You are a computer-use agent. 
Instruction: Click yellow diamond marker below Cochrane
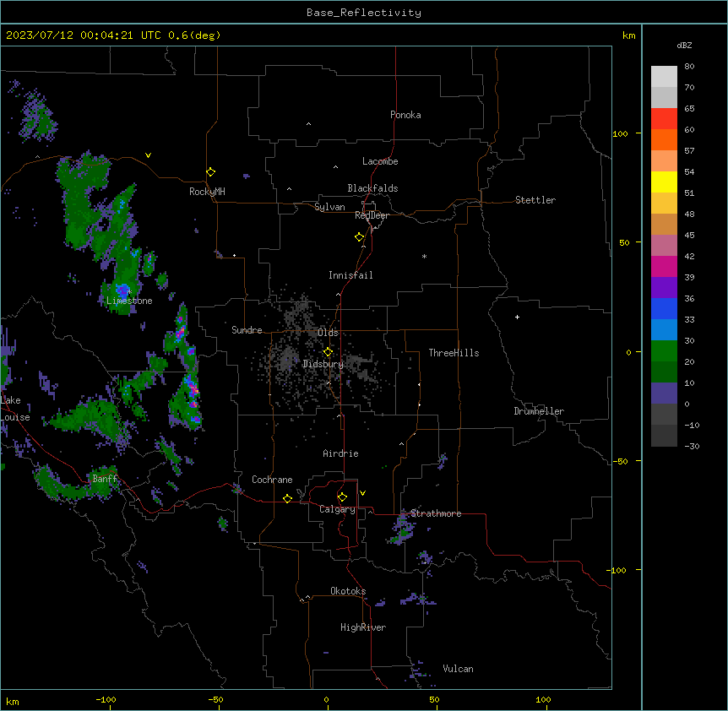[287, 498]
